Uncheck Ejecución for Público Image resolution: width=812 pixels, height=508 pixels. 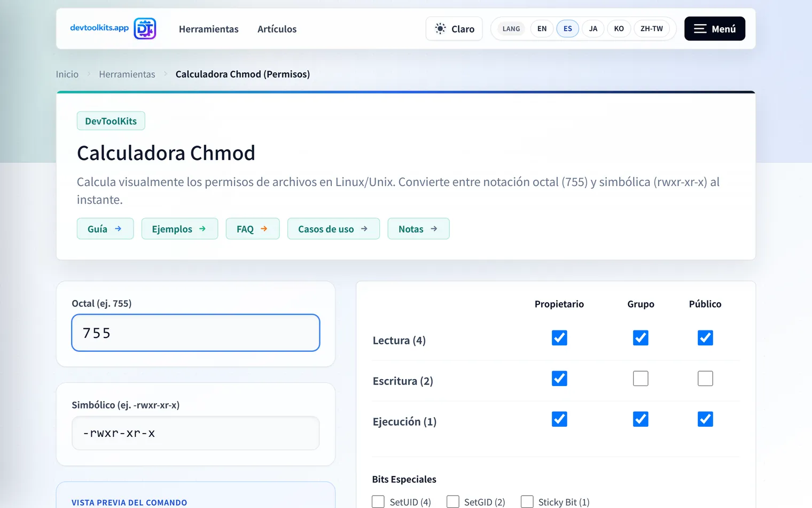click(705, 419)
